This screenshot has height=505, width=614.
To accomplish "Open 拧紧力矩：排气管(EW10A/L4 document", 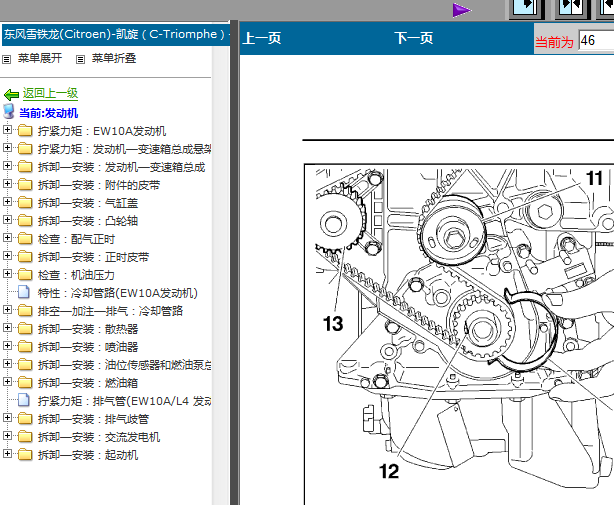I will [125, 401].
